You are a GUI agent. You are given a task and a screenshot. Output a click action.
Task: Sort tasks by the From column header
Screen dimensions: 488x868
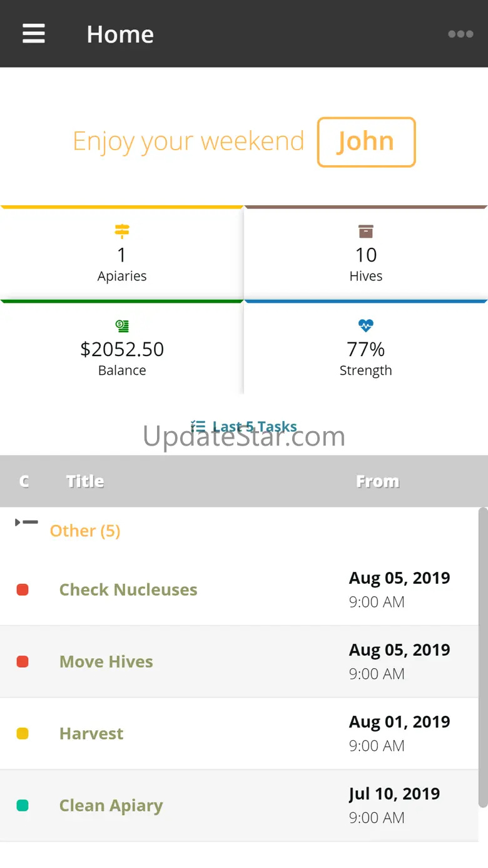pos(377,481)
